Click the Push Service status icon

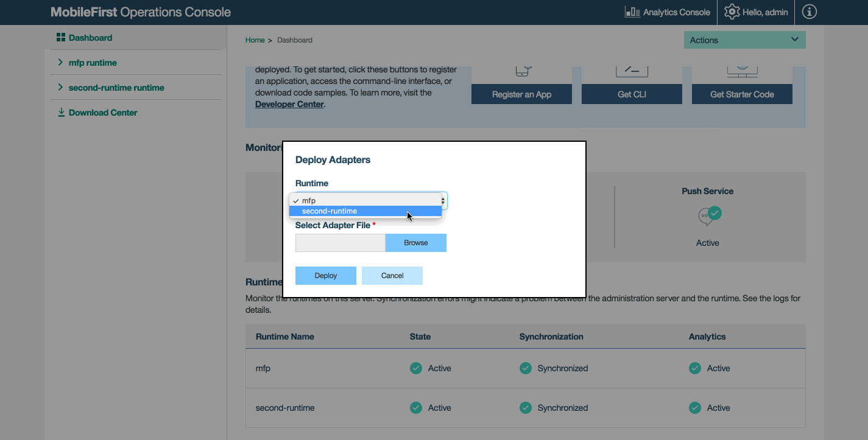coord(710,215)
